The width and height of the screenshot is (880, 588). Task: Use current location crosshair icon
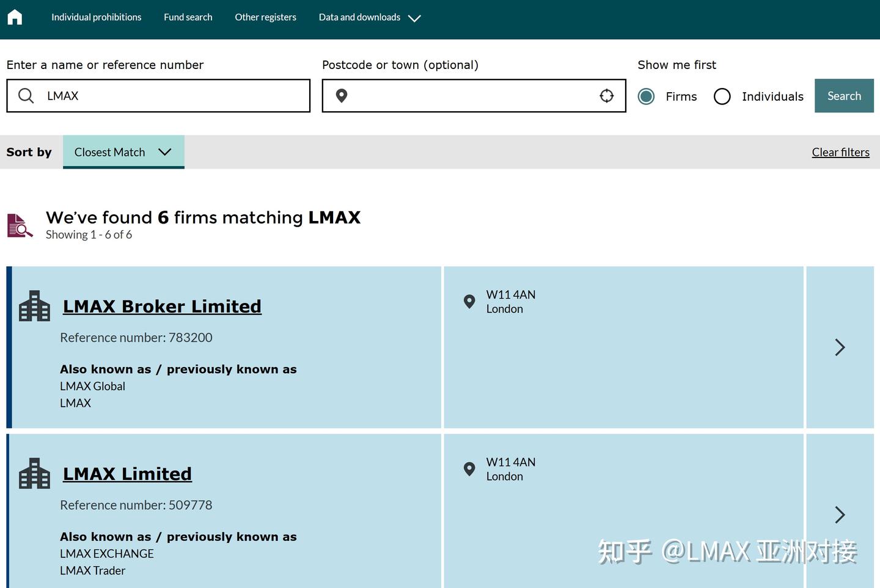coord(606,96)
